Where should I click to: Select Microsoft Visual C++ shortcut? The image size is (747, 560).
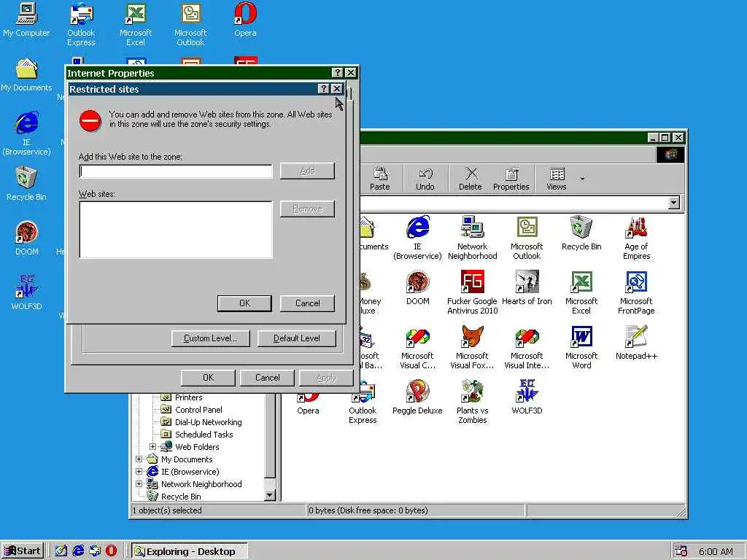(417, 347)
